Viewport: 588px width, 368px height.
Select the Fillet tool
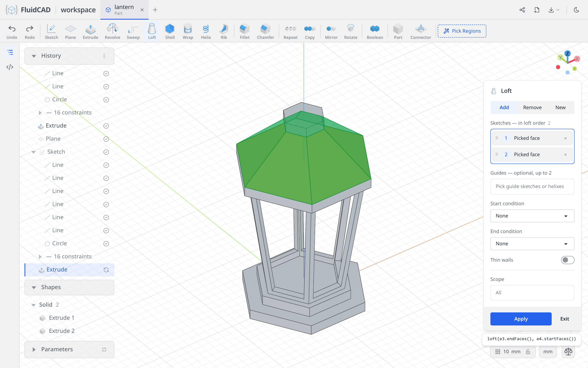click(x=244, y=31)
